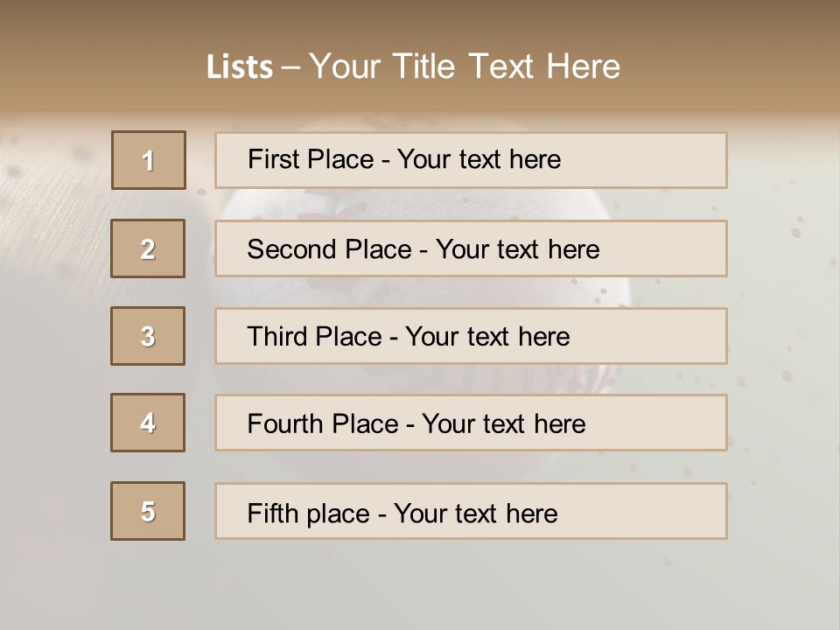Image resolution: width=840 pixels, height=630 pixels.
Task: Click 'Your text here' in the Second Place row
Action: (517, 249)
